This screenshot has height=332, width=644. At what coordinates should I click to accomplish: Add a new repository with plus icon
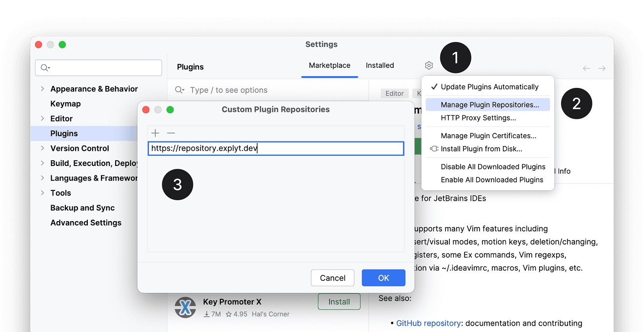(x=155, y=133)
